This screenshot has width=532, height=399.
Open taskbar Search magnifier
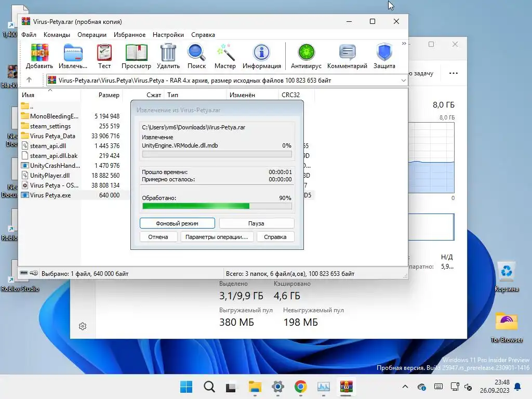point(209,387)
